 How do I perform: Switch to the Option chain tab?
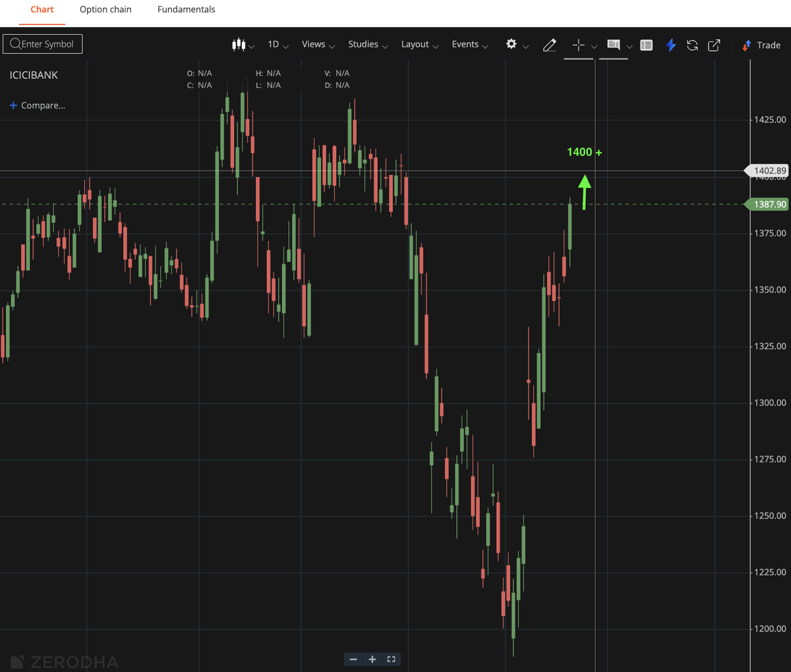[x=105, y=9]
